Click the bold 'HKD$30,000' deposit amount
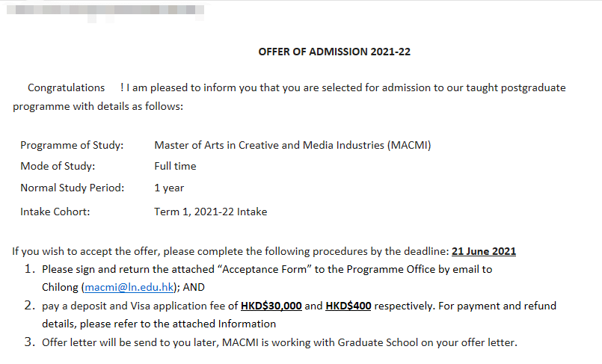The image size is (602, 364). tap(271, 306)
